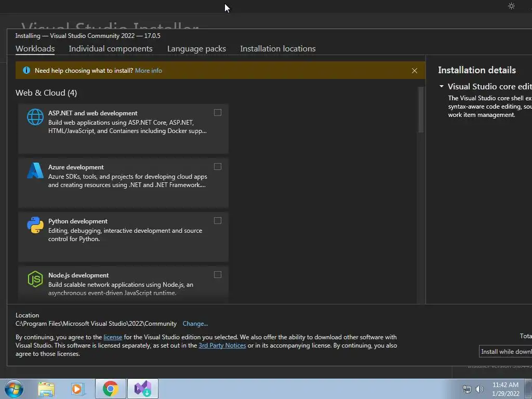Image resolution: width=532 pixels, height=399 pixels.
Task: Click the Node.js development logo icon
Action: (x=35, y=279)
